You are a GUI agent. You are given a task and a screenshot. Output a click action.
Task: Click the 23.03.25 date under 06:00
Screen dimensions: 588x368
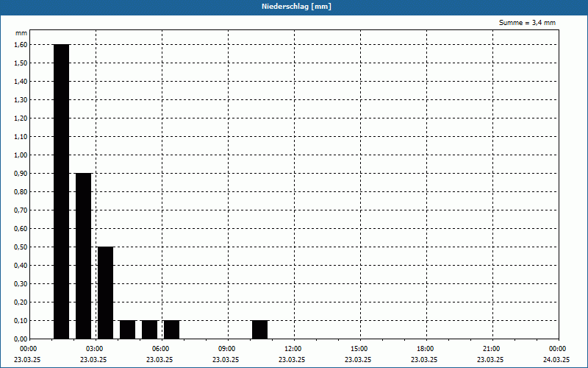159,360
